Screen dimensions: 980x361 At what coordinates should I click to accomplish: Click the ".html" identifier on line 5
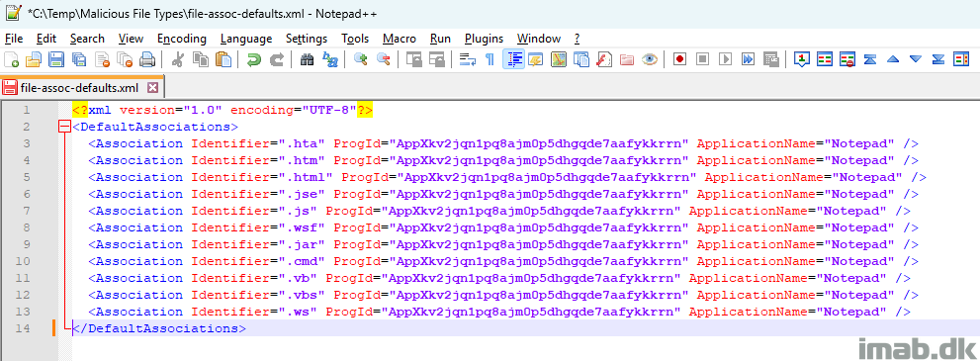(306, 177)
